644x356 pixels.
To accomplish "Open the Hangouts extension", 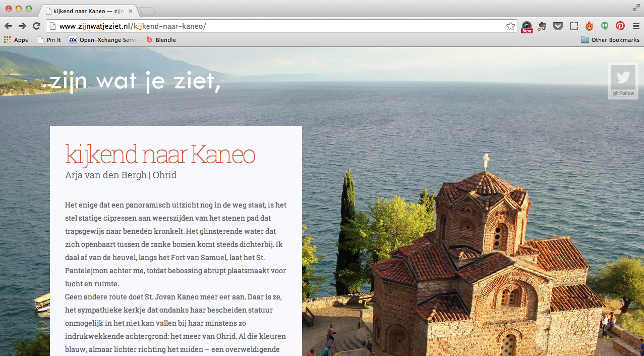I will [604, 26].
